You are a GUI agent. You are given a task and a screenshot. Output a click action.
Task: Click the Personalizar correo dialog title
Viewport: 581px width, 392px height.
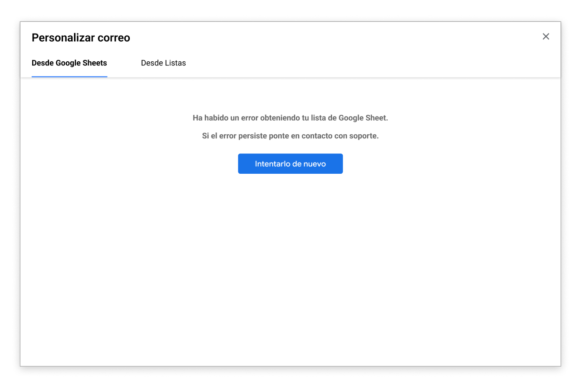[x=81, y=38]
